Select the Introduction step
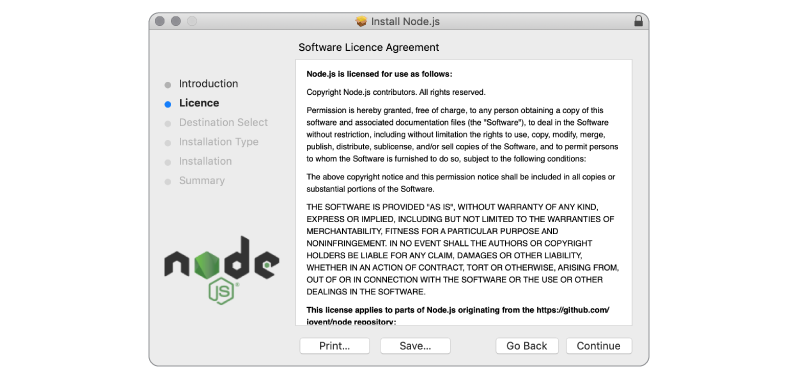 tap(208, 84)
